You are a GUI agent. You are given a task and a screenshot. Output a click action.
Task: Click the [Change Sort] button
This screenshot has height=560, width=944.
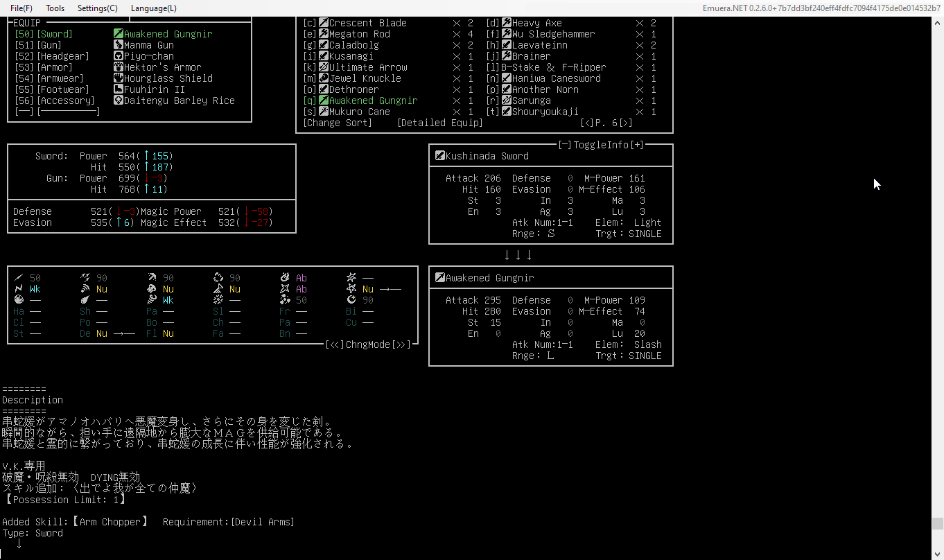click(x=338, y=123)
